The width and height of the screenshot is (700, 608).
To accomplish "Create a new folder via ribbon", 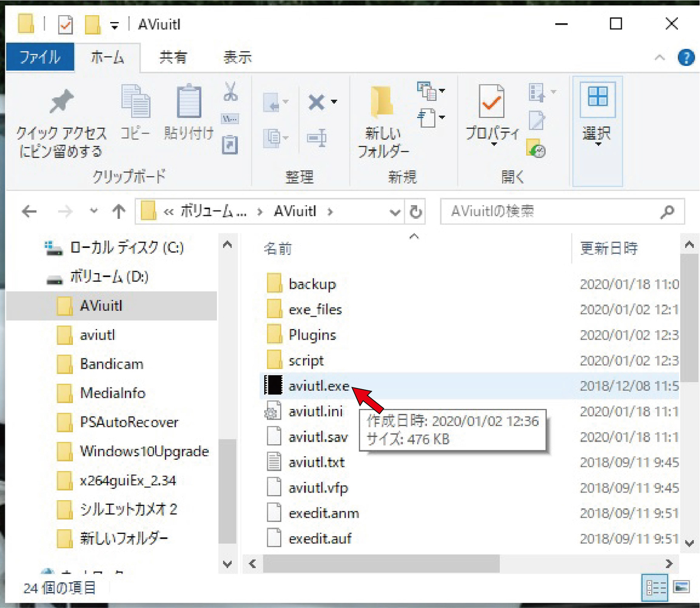I will pos(383,123).
